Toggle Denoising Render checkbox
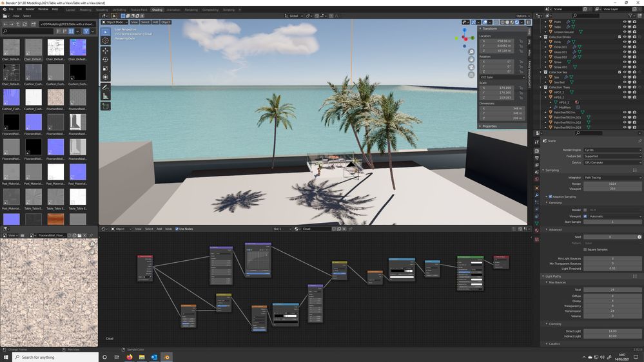The image size is (644, 362). (585, 210)
